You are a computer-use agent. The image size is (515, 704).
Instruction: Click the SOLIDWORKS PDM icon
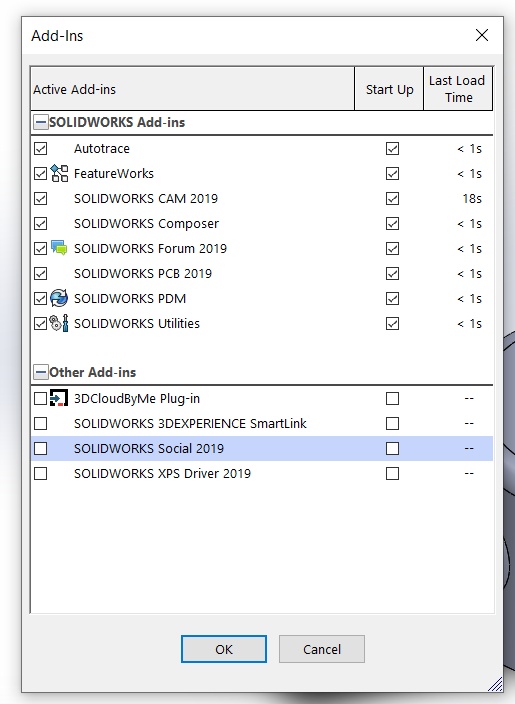(59, 298)
